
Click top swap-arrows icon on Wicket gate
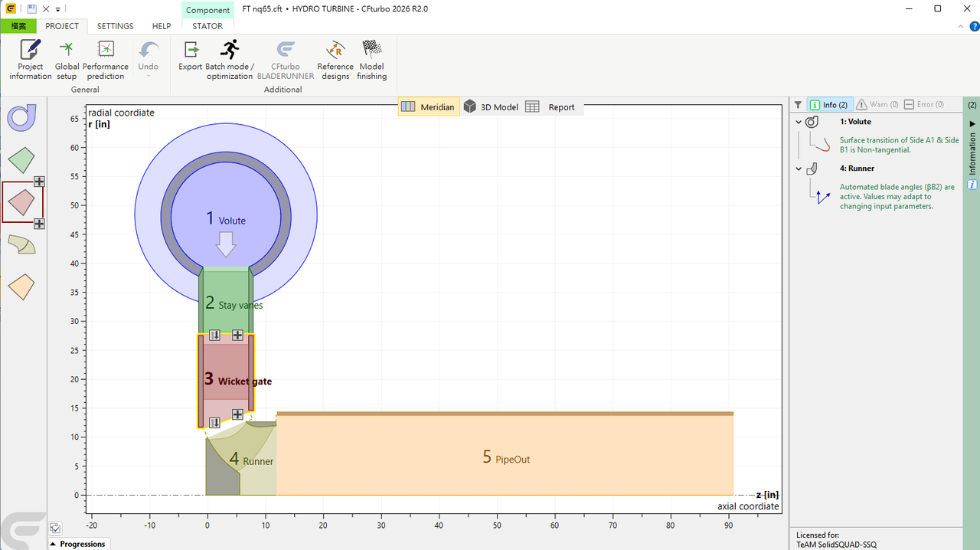215,335
